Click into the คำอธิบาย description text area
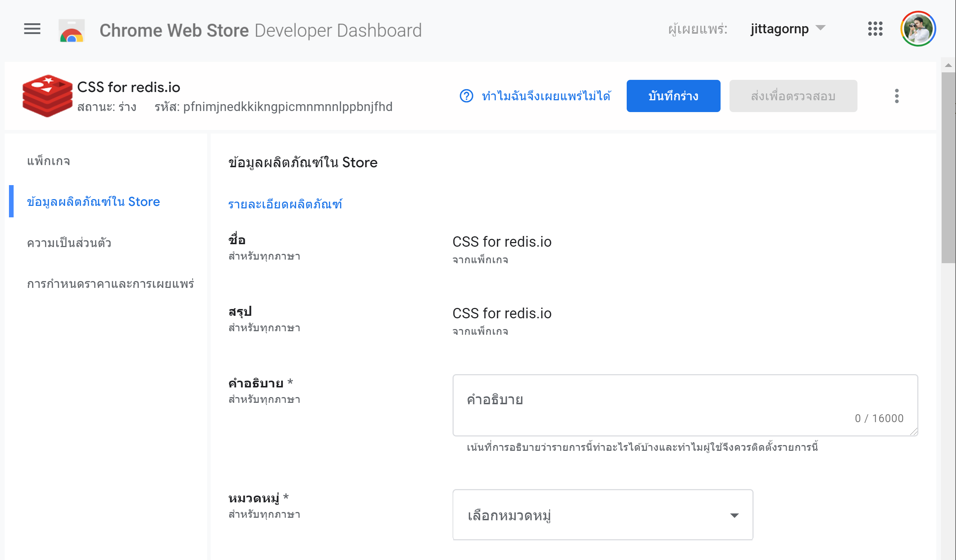The height and width of the screenshot is (560, 956). (x=685, y=405)
